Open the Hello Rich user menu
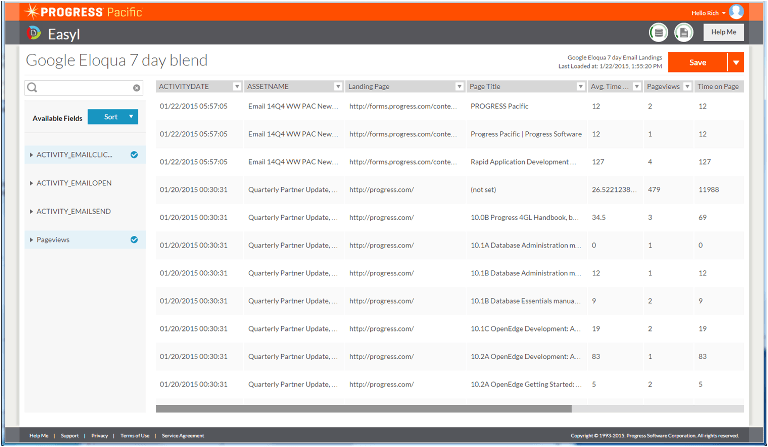Viewport: 768px width, 447px height. pyautogui.click(x=708, y=12)
